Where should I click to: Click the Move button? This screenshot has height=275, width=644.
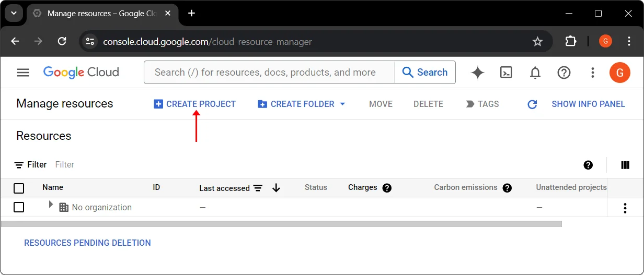(x=381, y=104)
